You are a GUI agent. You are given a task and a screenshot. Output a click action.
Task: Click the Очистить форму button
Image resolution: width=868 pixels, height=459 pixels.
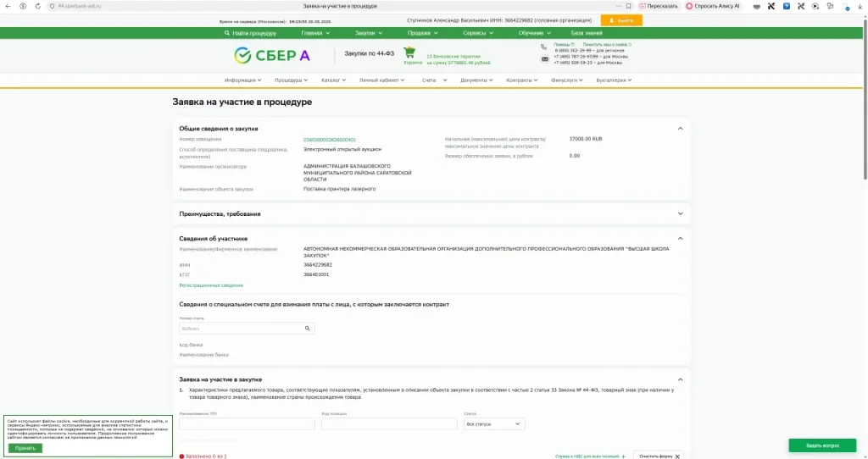pyautogui.click(x=659, y=456)
